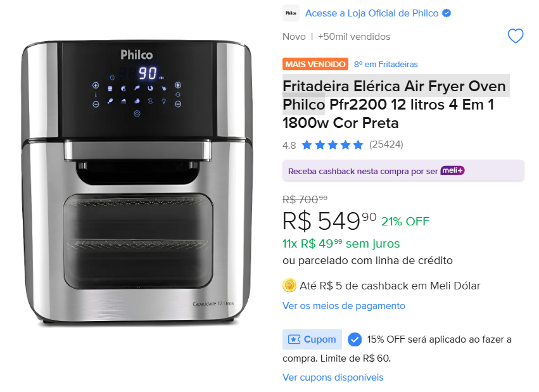Click the MAIS VENDIDO orange badge

[315, 64]
